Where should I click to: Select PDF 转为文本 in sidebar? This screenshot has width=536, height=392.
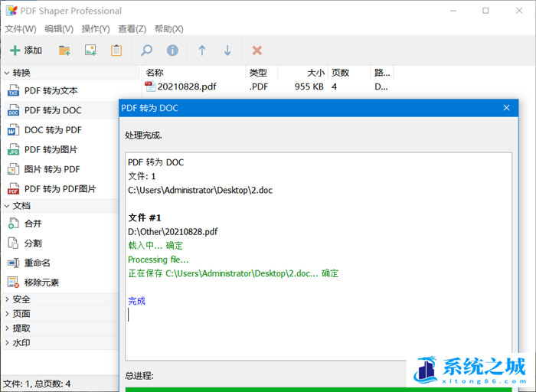(x=51, y=90)
